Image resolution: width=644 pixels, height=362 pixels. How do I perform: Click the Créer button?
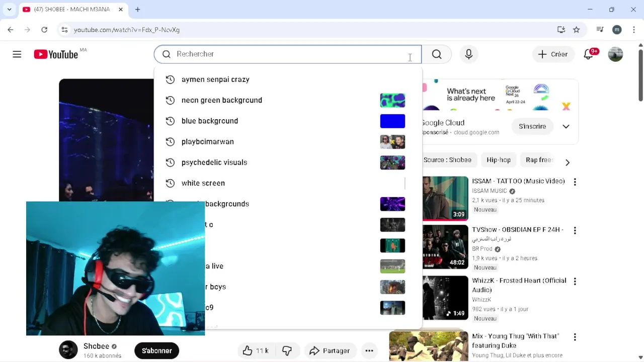point(552,54)
